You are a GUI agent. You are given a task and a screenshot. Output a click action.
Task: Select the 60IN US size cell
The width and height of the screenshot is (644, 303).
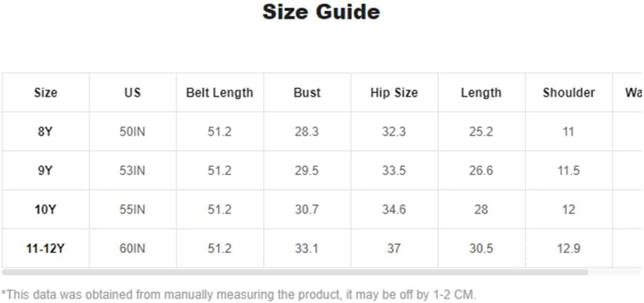pos(133,249)
